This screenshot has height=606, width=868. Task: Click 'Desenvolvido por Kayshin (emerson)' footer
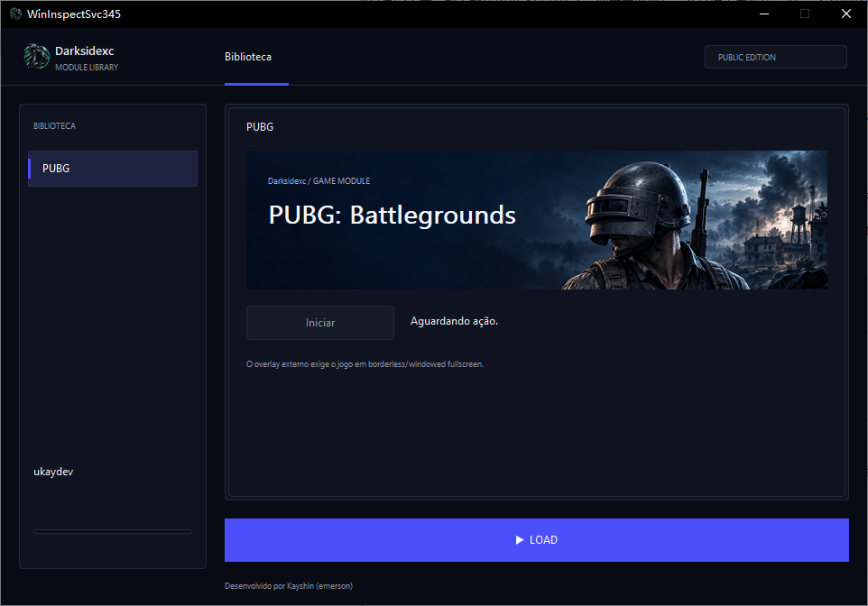coord(289,586)
